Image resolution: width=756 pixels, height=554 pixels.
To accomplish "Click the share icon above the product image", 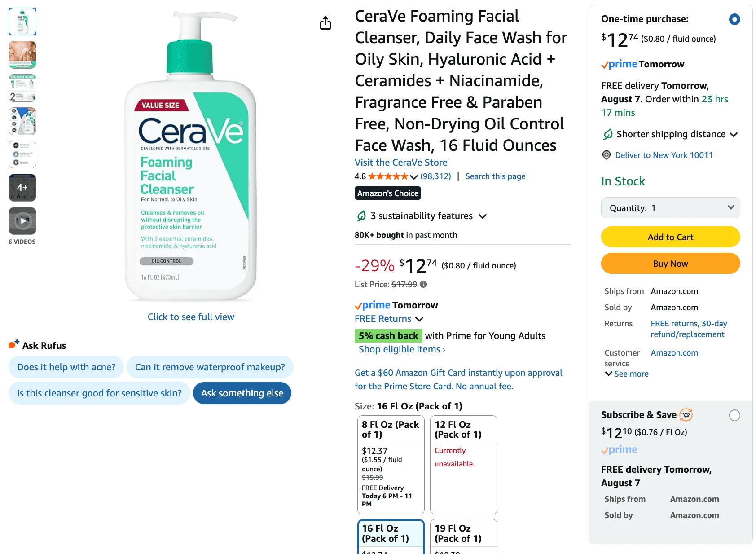I will coord(325,23).
